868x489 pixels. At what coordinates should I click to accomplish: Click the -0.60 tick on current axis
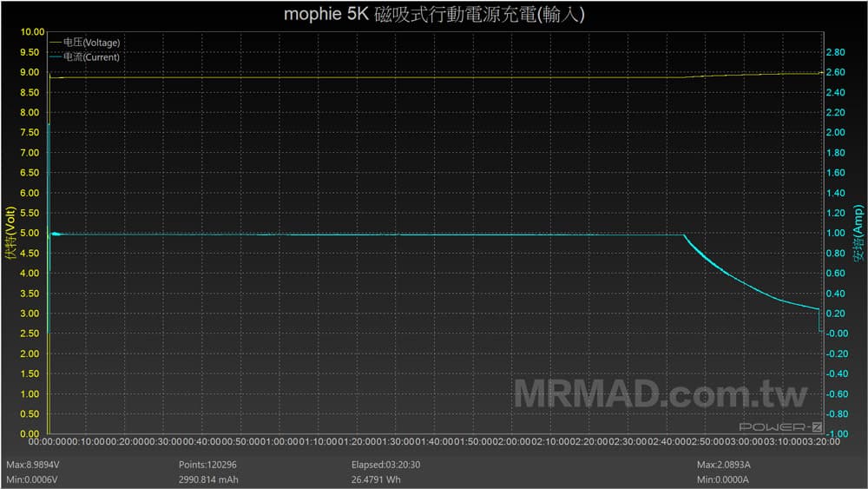[x=837, y=393]
